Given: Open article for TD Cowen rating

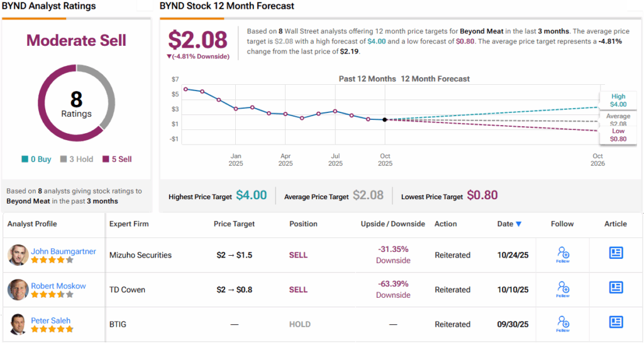Looking at the screenshot, I should tap(616, 287).
